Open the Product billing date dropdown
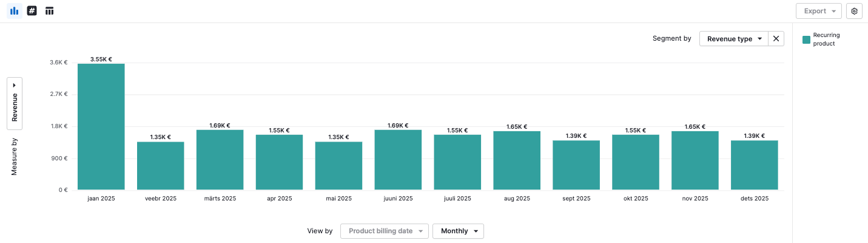The image size is (868, 243). tap(385, 231)
